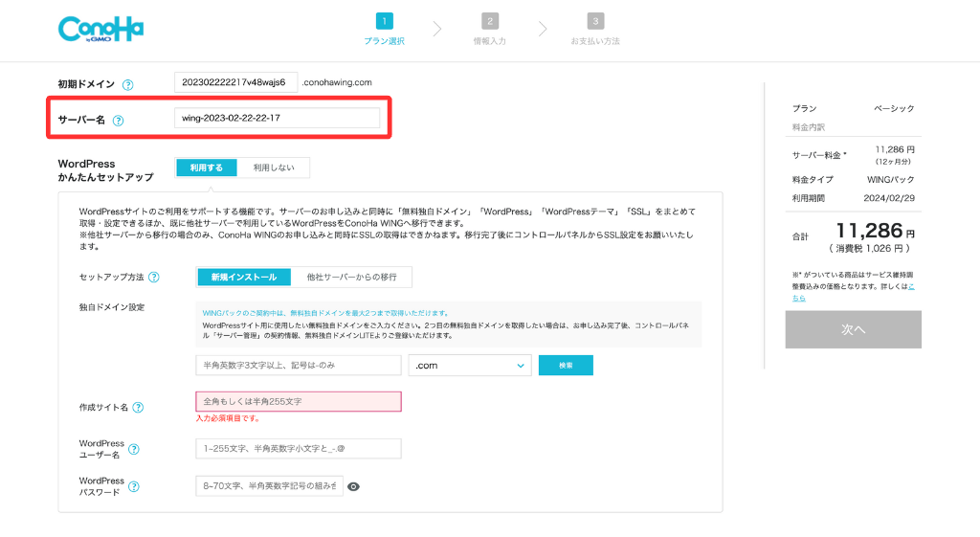Click the 11,286 円 total price
The width and height of the screenshot is (980, 537).
click(875, 232)
